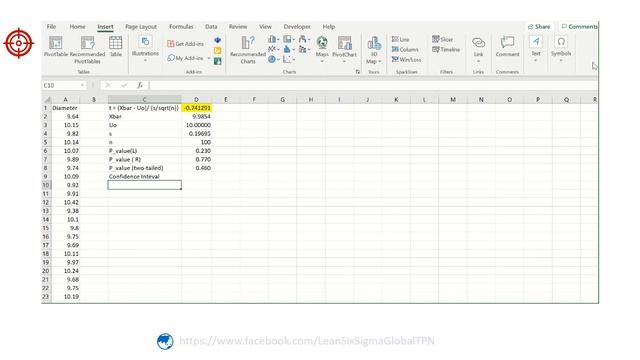640x360 pixels.
Task: Insert a column or bar chart
Action: coord(273,39)
